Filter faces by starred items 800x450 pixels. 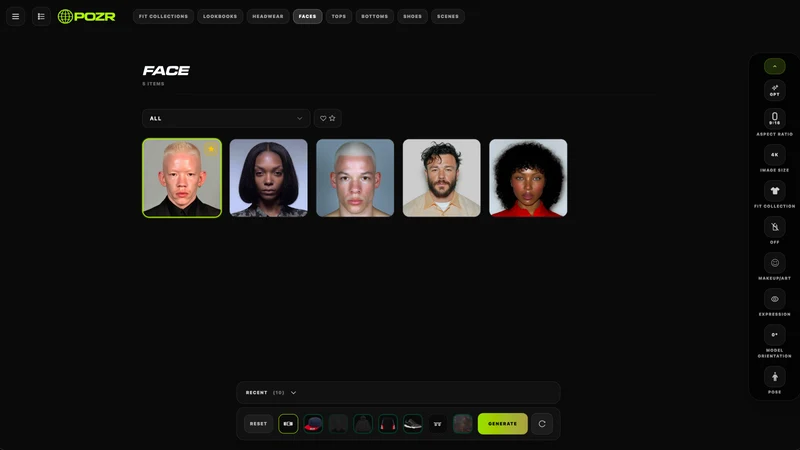click(x=332, y=118)
